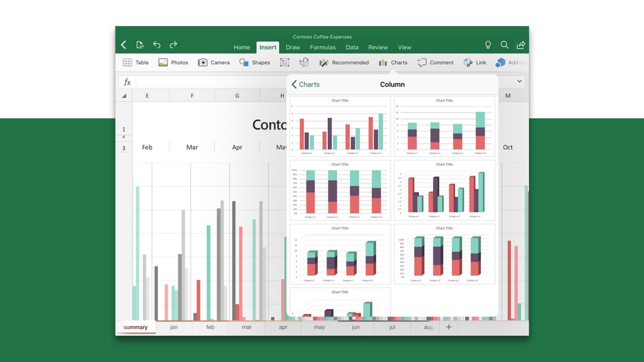The height and width of the screenshot is (362, 644).
Task: Share the Contoso Coffee Expenses workbook
Action: coord(521,45)
